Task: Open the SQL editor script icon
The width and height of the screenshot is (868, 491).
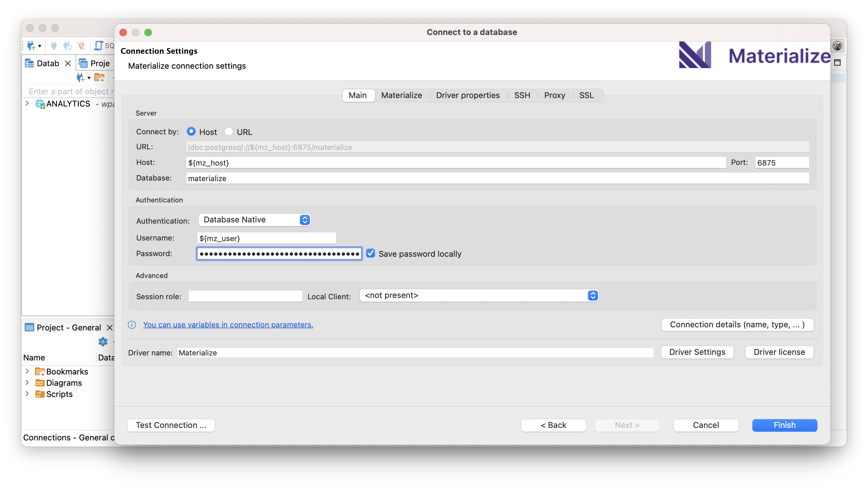Action: (x=98, y=46)
